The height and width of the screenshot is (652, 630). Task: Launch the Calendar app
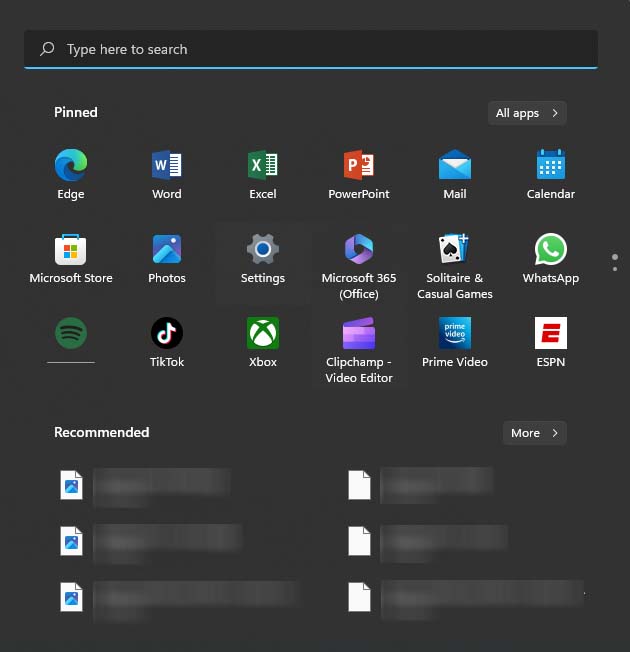pyautogui.click(x=551, y=166)
